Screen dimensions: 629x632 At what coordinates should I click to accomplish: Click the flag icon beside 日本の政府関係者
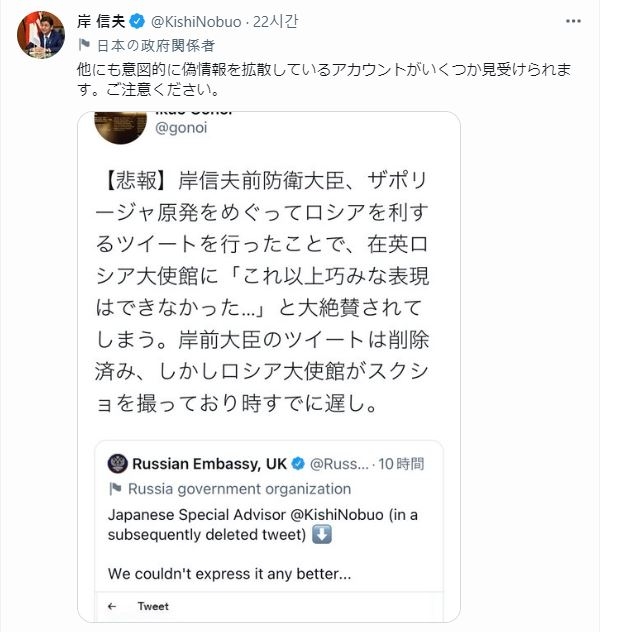[85, 45]
